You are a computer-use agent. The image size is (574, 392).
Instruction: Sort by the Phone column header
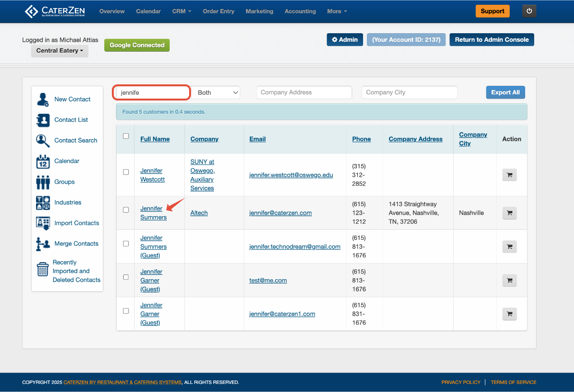[362, 139]
